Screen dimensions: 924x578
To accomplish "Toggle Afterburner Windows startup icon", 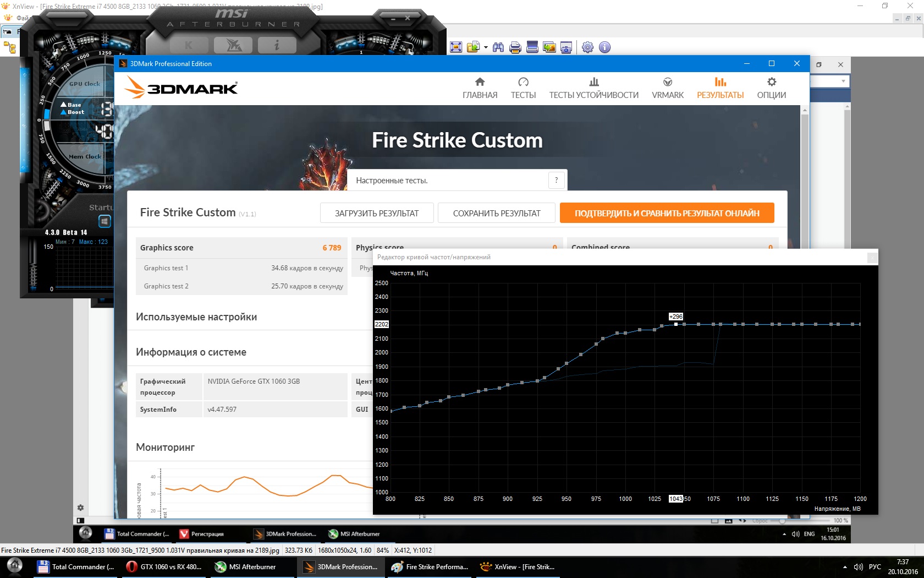I will click(105, 221).
